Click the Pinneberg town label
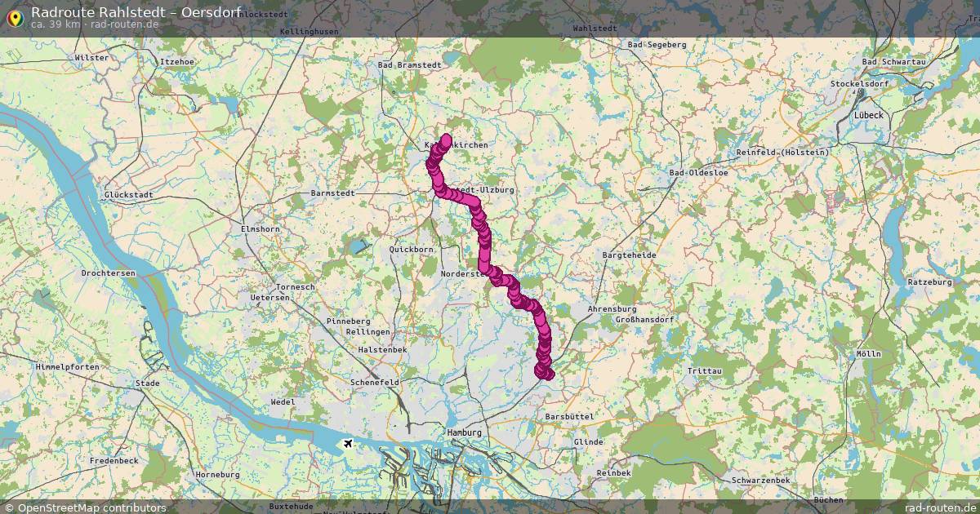 [x=348, y=321]
